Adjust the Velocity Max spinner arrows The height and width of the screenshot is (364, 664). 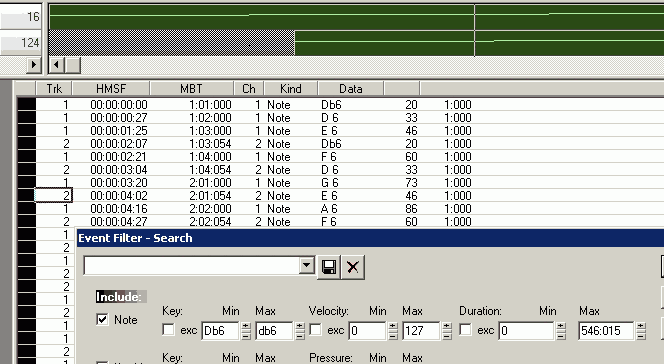pos(446,331)
